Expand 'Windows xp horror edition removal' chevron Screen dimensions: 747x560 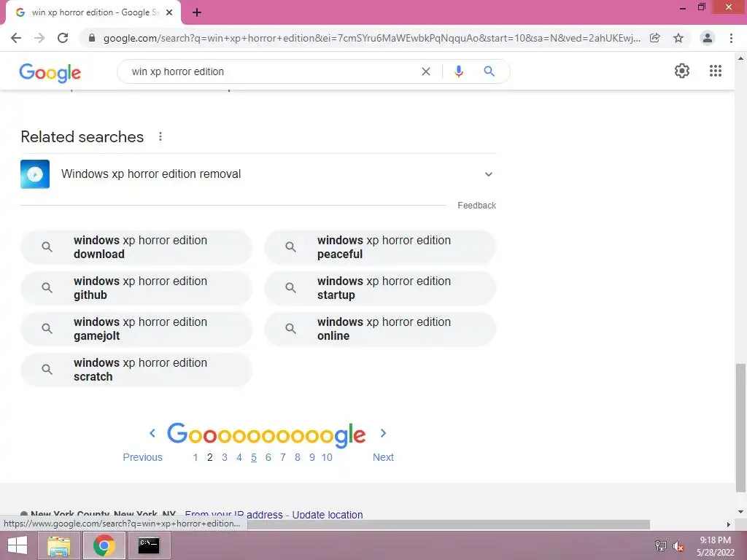click(488, 174)
